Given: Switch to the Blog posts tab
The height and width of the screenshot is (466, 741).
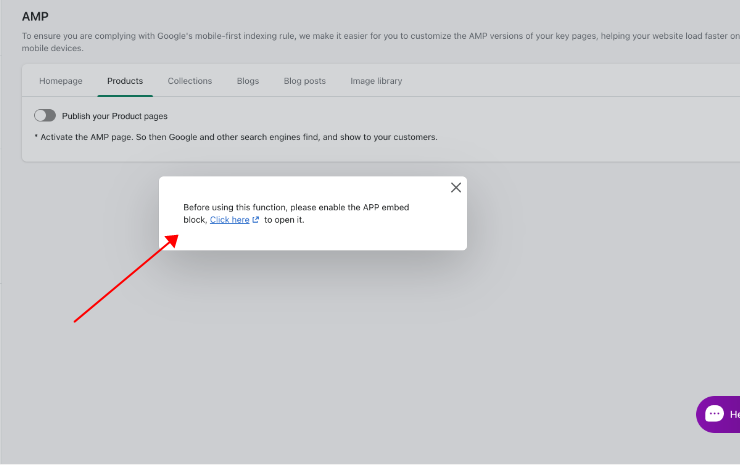Looking at the screenshot, I should [x=304, y=81].
